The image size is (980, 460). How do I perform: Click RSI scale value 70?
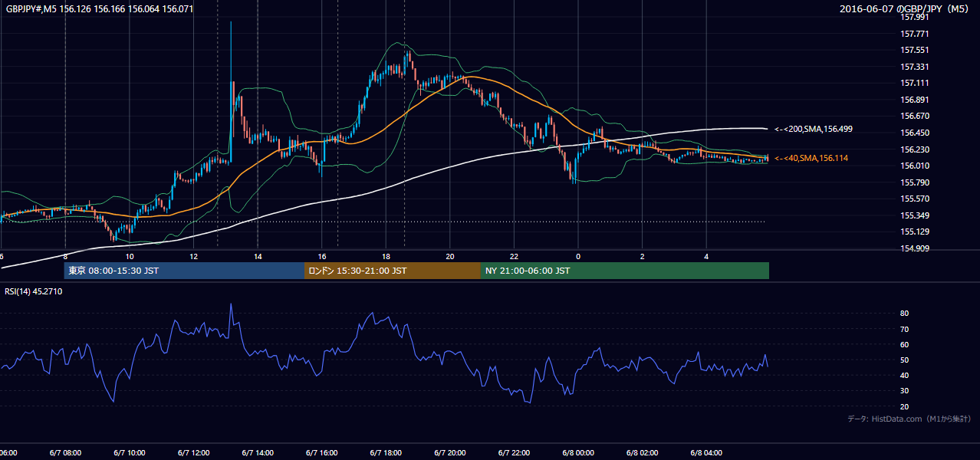(905, 329)
